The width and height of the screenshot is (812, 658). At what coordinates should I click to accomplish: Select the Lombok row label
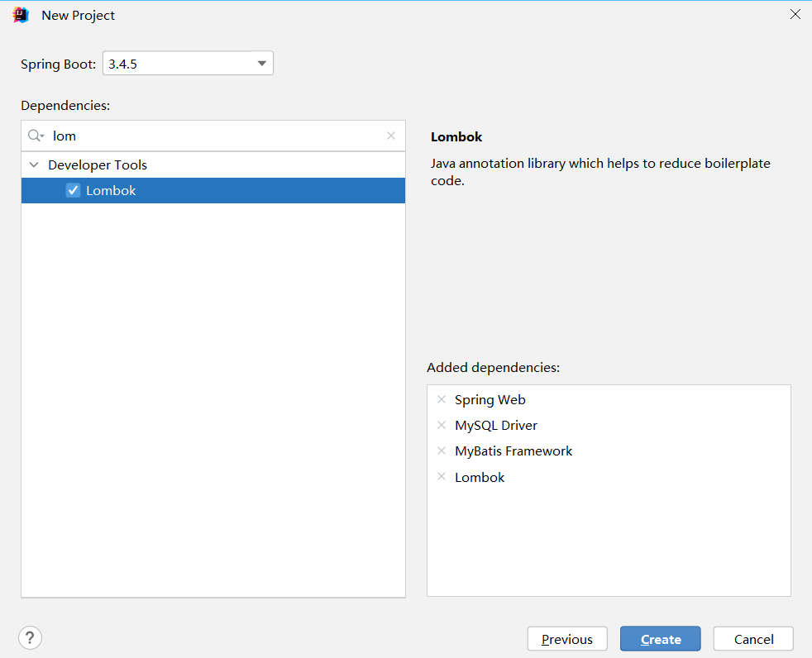click(x=111, y=190)
